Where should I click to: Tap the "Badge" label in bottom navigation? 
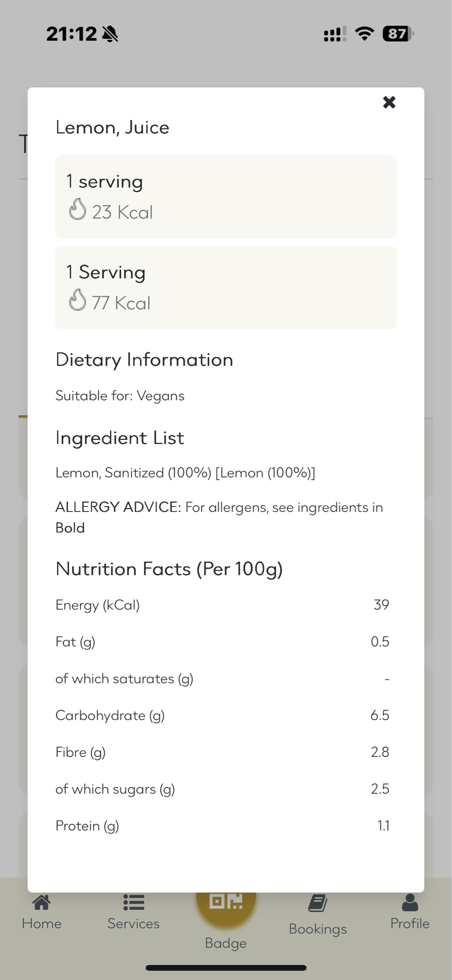(226, 943)
